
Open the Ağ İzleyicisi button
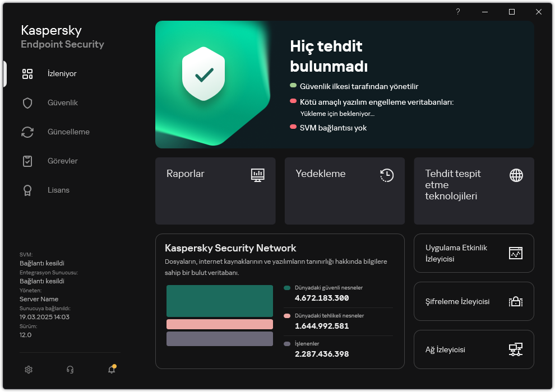click(x=474, y=349)
